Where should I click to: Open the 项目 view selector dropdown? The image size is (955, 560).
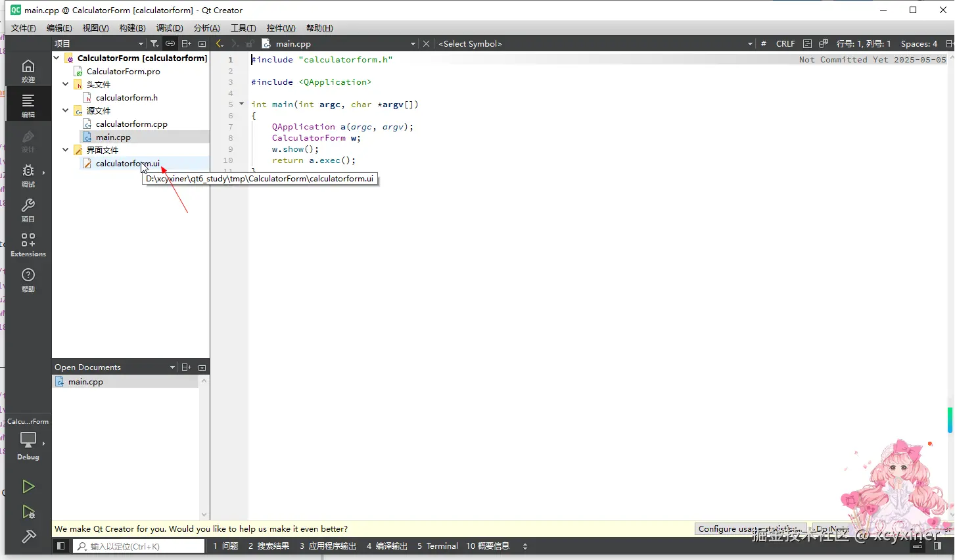point(99,44)
